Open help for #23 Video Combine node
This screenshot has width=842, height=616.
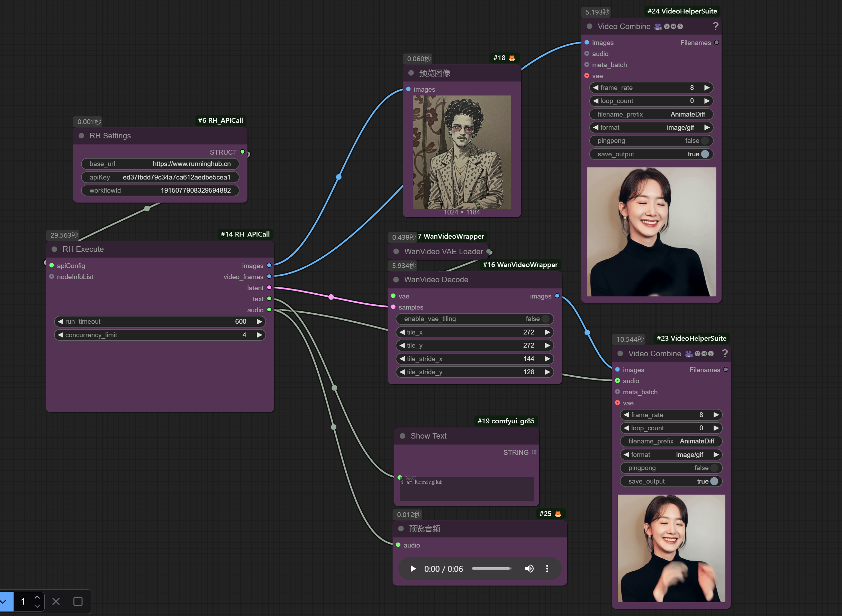point(724,353)
